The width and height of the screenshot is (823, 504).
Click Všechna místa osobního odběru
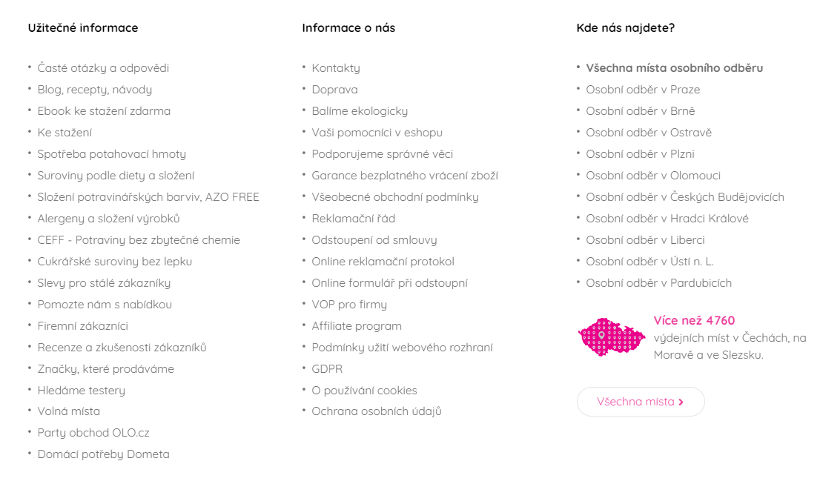pos(675,68)
